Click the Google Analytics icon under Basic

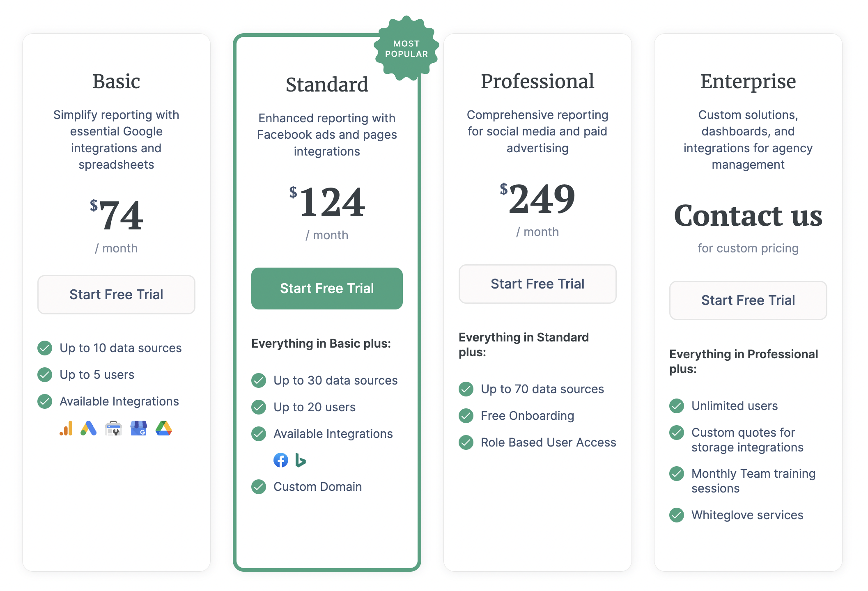pos(67,428)
